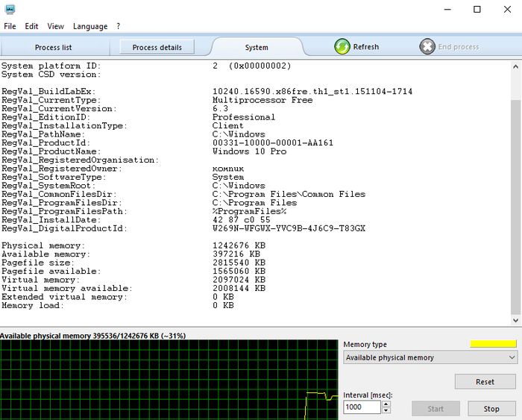Expand the Memory type dropdown
Image resolution: width=522 pixels, height=420 pixels.
[430, 357]
